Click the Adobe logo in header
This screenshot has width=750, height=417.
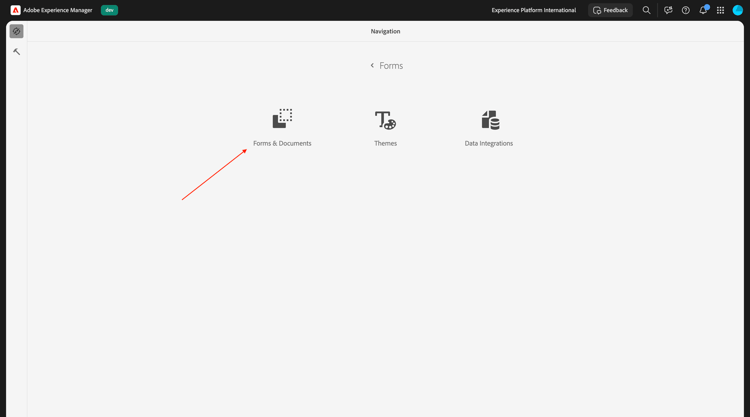pos(15,10)
